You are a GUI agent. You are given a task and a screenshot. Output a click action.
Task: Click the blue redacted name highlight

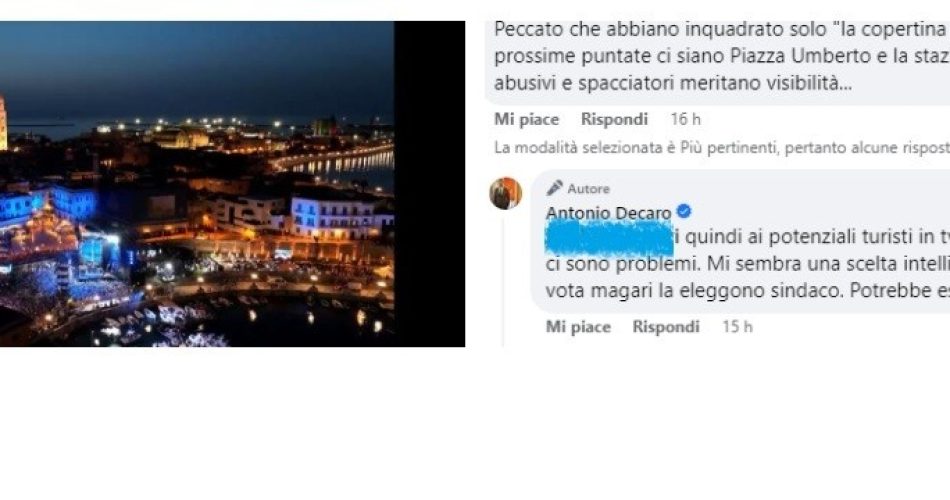click(610, 238)
